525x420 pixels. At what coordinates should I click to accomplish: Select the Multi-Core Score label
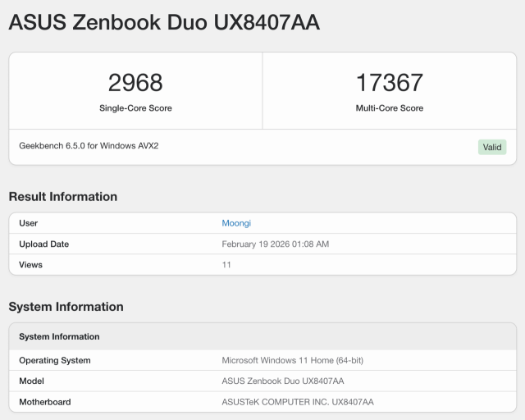click(x=390, y=108)
